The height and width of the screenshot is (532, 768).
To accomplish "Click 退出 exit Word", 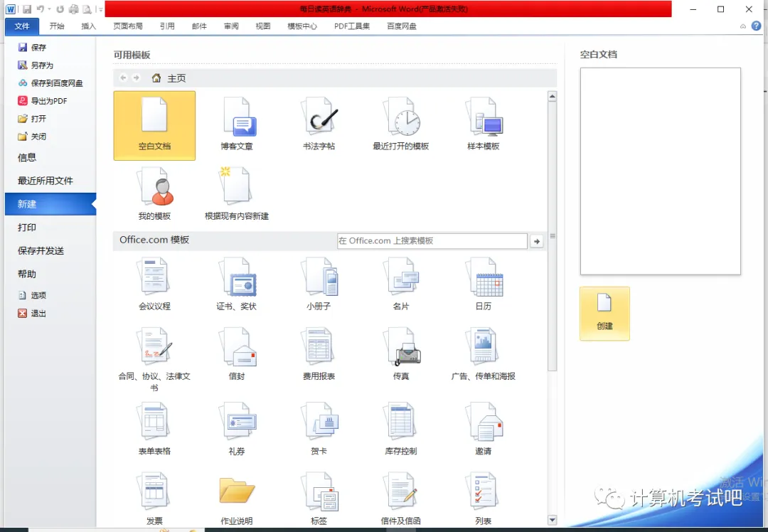I will (32, 314).
